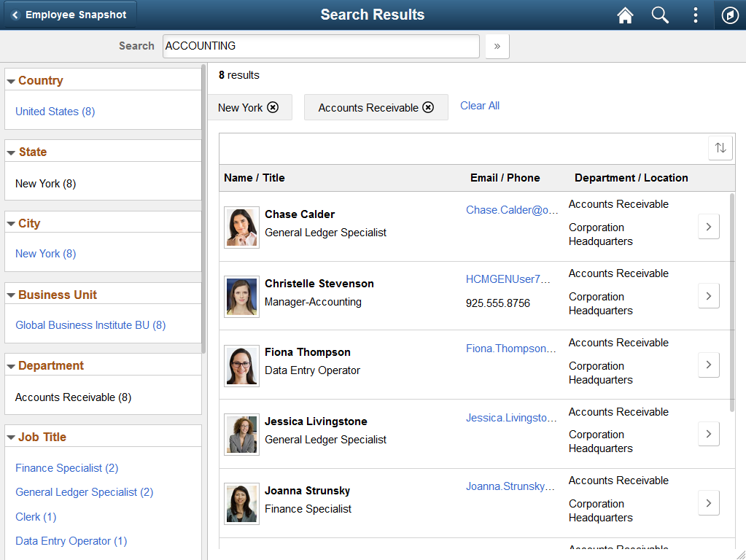The width and height of the screenshot is (746, 560).
Task: Filter by Data Entry Operator (1)
Action: pos(71,541)
